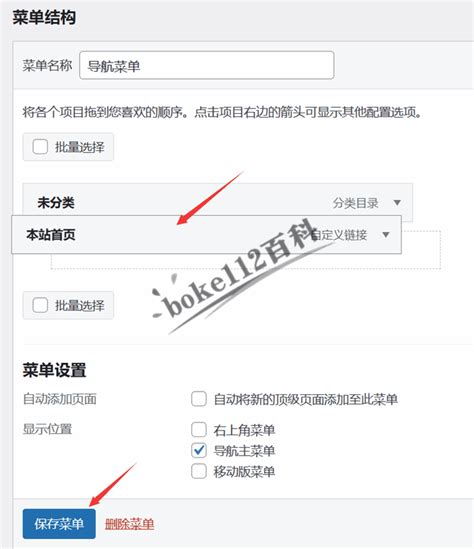Tick the bottom 批量选择 checkbox
The image size is (474, 549).
40,305
